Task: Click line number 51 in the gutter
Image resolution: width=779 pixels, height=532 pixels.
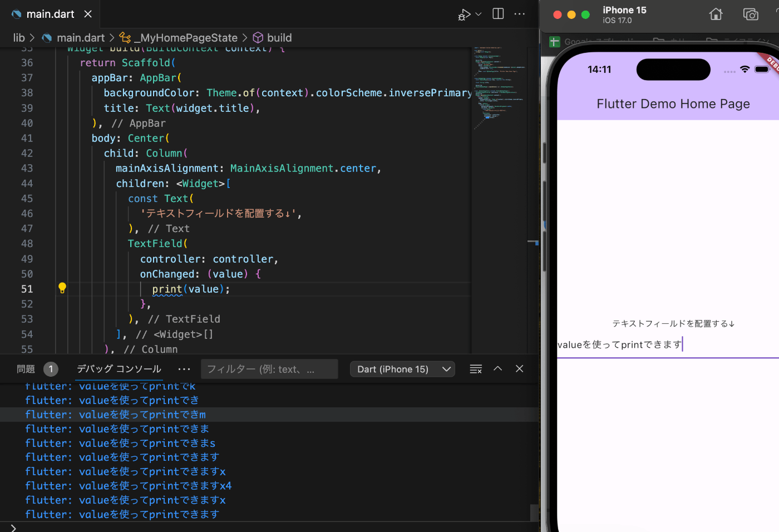Action: tap(27, 289)
